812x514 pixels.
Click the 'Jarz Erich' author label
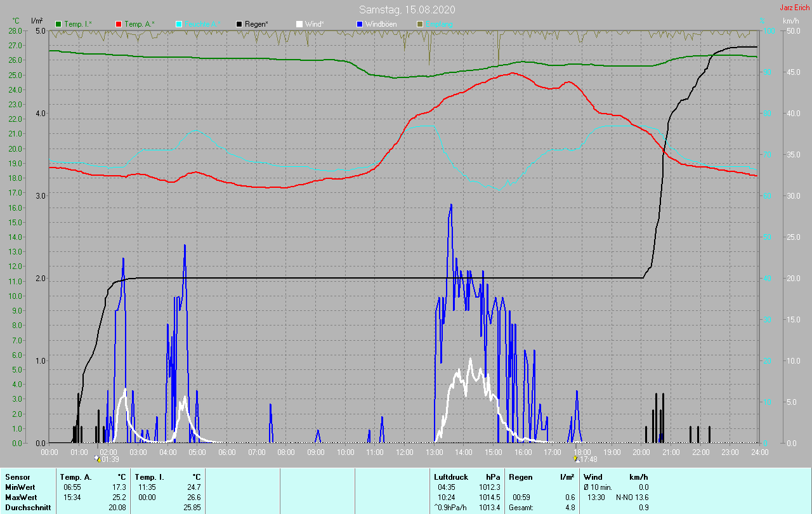pyautogui.click(x=794, y=8)
